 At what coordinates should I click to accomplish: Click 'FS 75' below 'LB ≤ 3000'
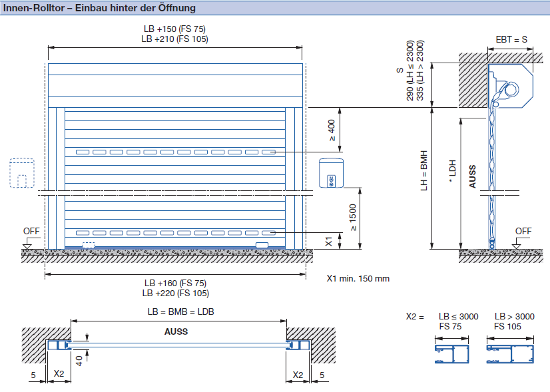(450, 327)
